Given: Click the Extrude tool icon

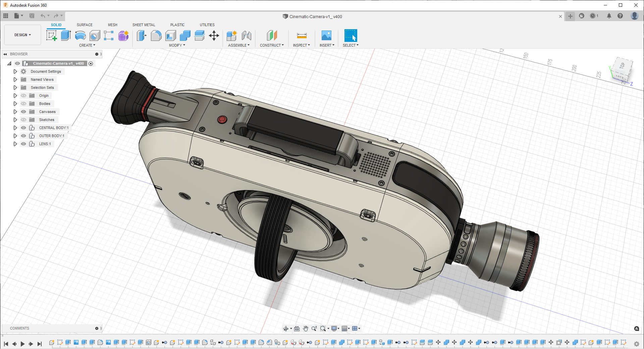Looking at the screenshot, I should [66, 36].
